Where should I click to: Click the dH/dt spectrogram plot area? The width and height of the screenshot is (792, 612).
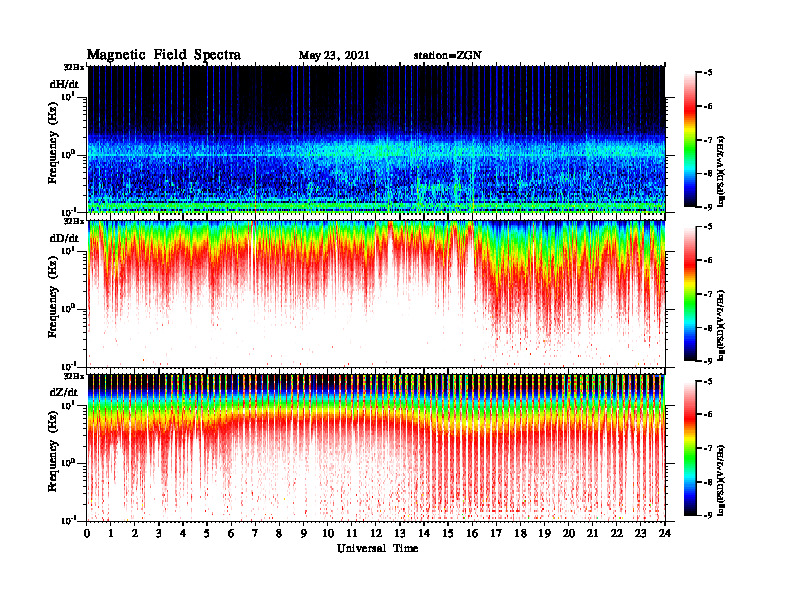376,139
